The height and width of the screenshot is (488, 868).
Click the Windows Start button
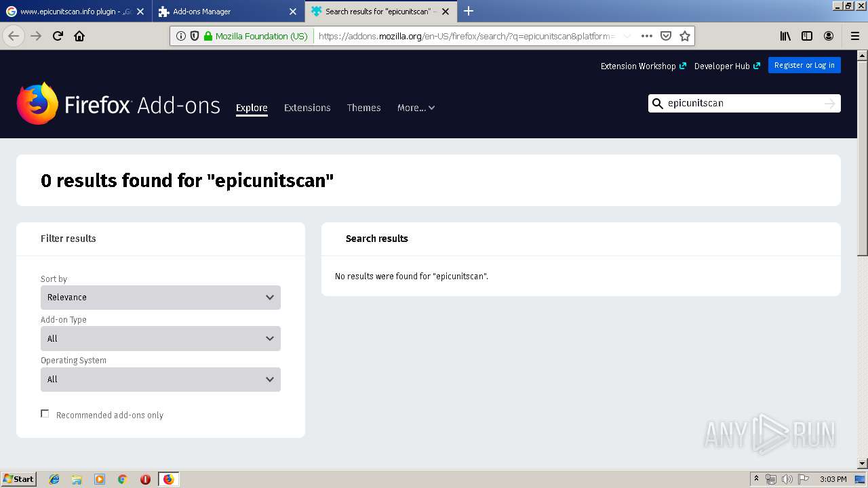click(19, 479)
